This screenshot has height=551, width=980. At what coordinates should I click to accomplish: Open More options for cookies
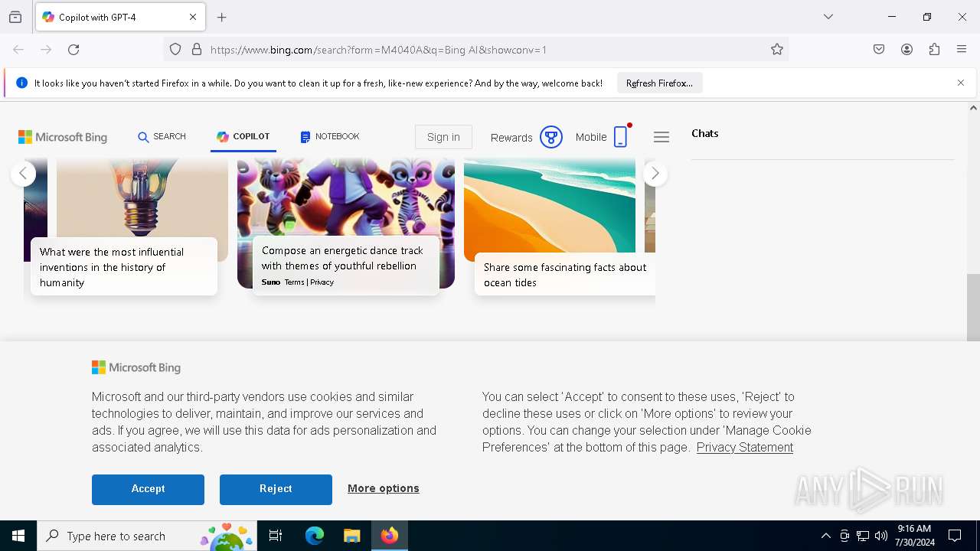(384, 488)
